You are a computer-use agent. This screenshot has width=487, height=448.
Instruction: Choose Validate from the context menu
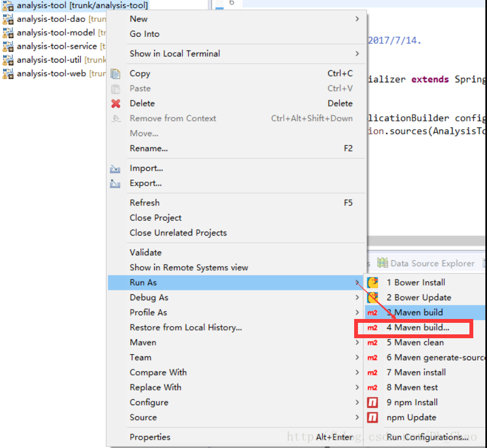pos(236,253)
